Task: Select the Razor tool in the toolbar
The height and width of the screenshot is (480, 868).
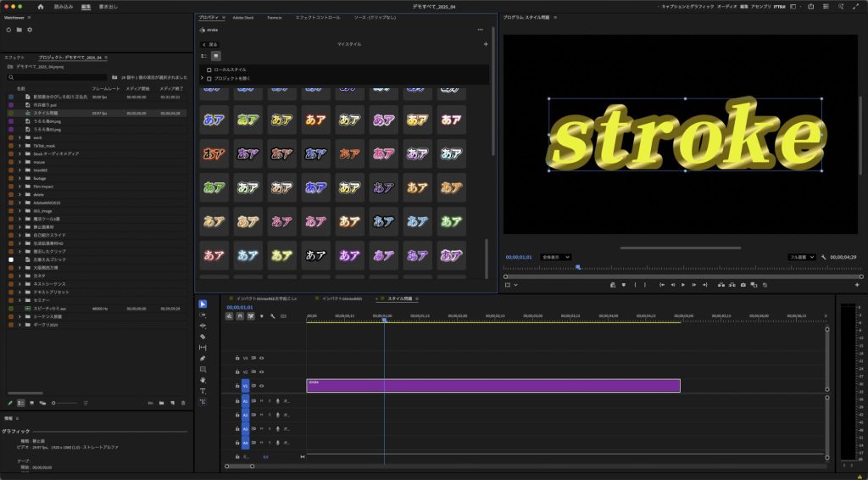Action: pyautogui.click(x=203, y=337)
